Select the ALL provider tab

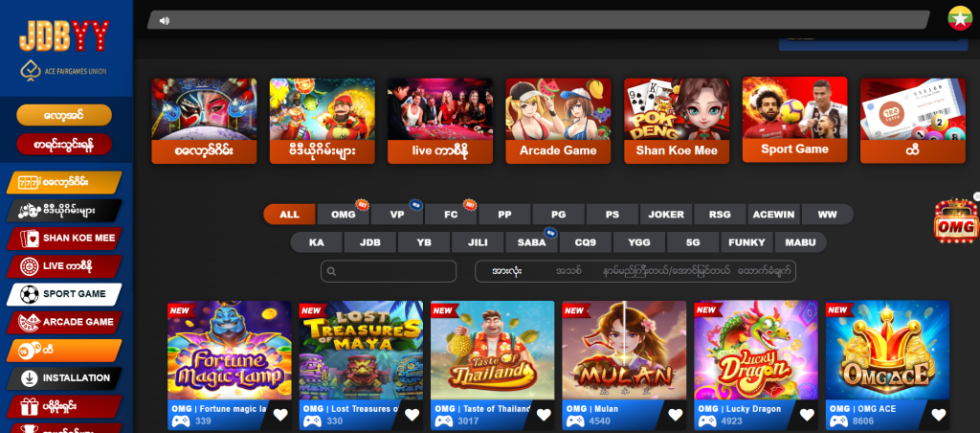click(x=289, y=215)
